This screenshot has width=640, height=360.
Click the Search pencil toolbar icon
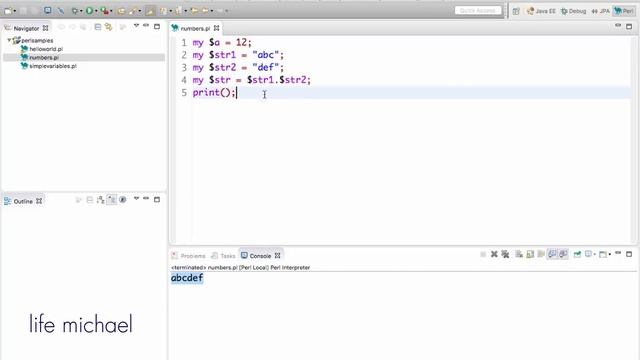133,11
